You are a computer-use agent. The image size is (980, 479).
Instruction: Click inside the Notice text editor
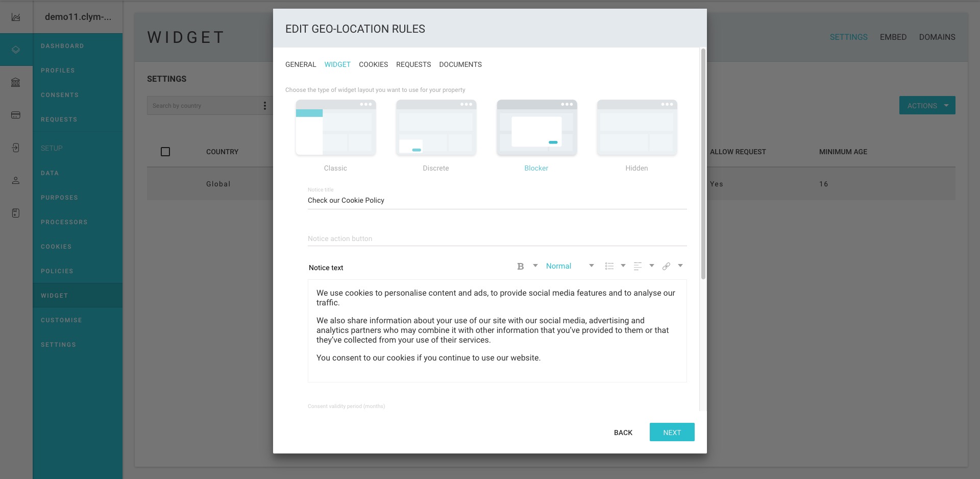coord(497,330)
